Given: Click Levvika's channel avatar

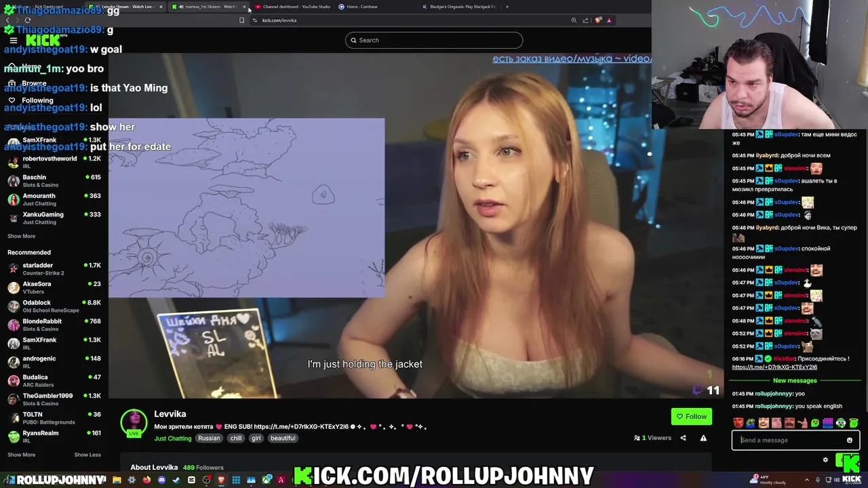Looking at the screenshot, I should tap(134, 422).
